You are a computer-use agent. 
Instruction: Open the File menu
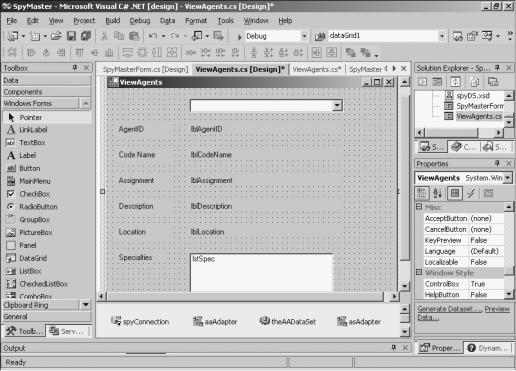pos(12,21)
